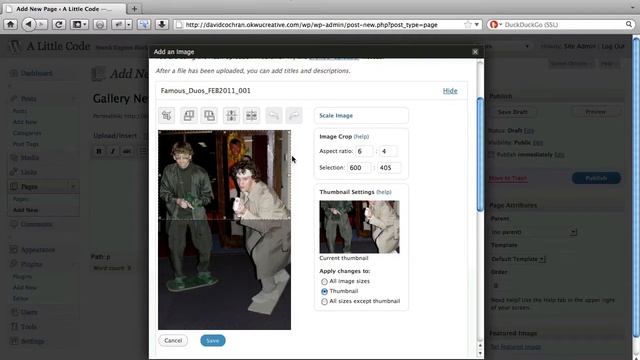This screenshot has width=640, height=360.
Task: Open Comments in admin sidebar
Action: (x=36, y=224)
